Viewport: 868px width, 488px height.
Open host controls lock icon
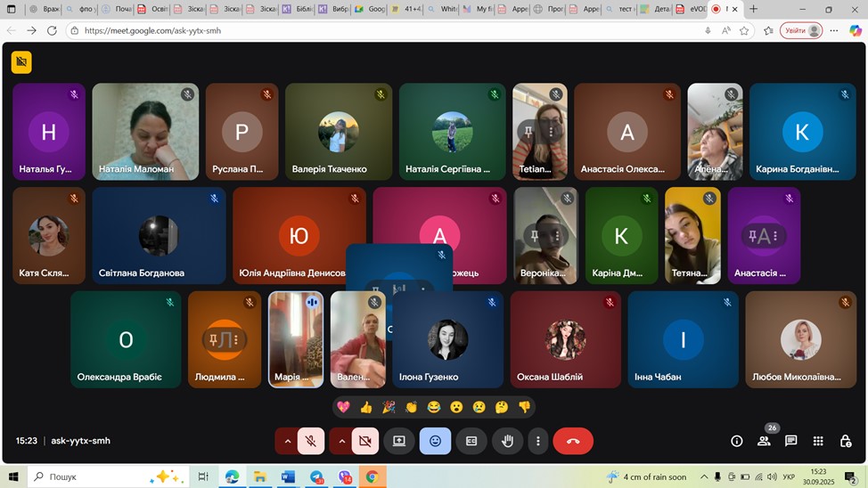click(x=846, y=441)
